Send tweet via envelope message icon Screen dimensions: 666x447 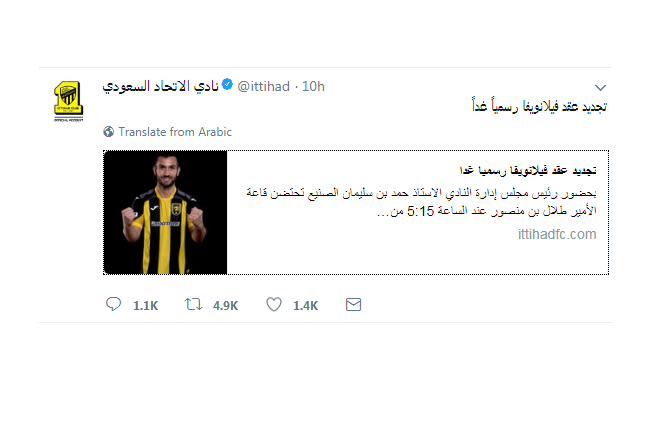(x=353, y=305)
